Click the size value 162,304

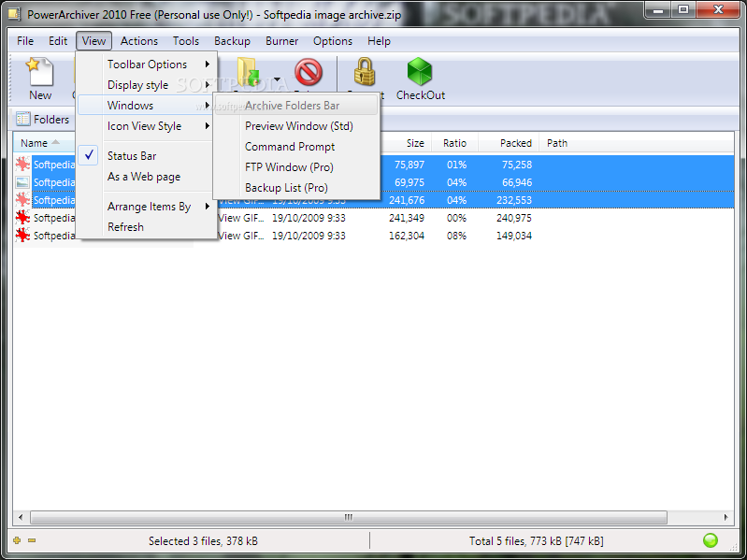tap(407, 236)
